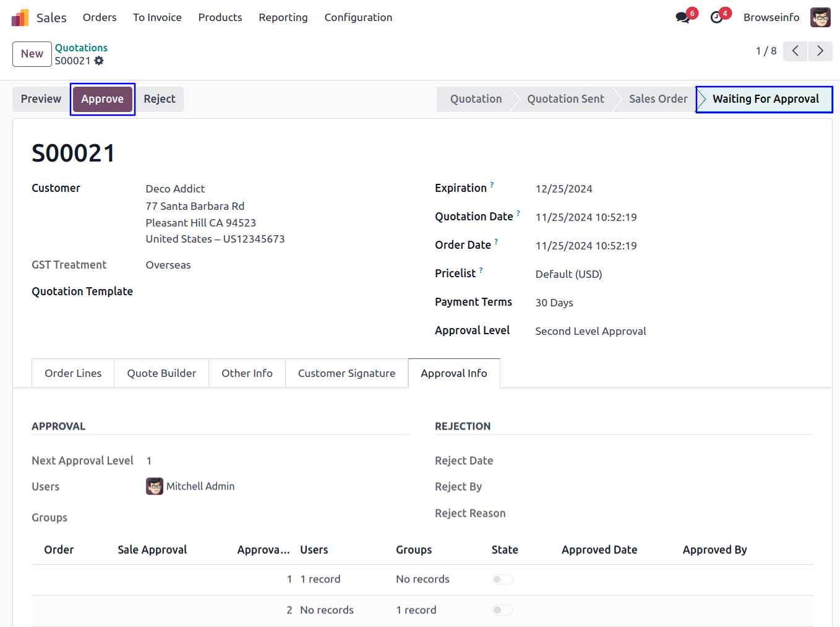Viewport: 840px width, 627px height.
Task: Open the Customer Signature tab
Action: tap(346, 373)
